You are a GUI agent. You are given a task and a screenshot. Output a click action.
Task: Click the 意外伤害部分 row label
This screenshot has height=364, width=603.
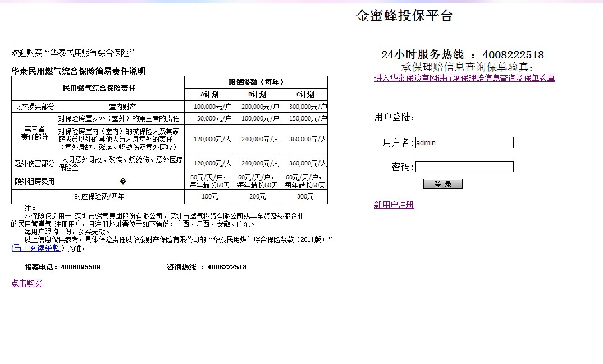pos(35,164)
